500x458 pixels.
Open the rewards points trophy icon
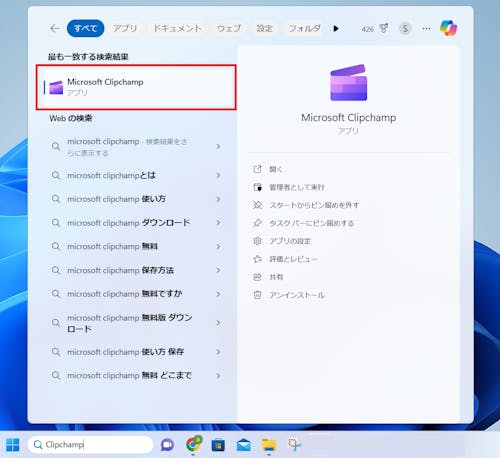[384, 29]
